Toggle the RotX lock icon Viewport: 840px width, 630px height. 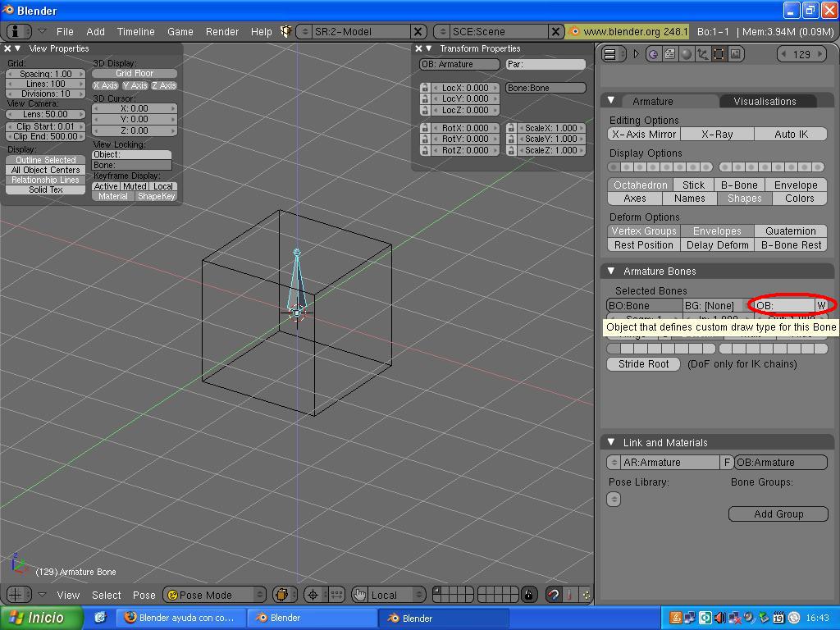pos(425,128)
